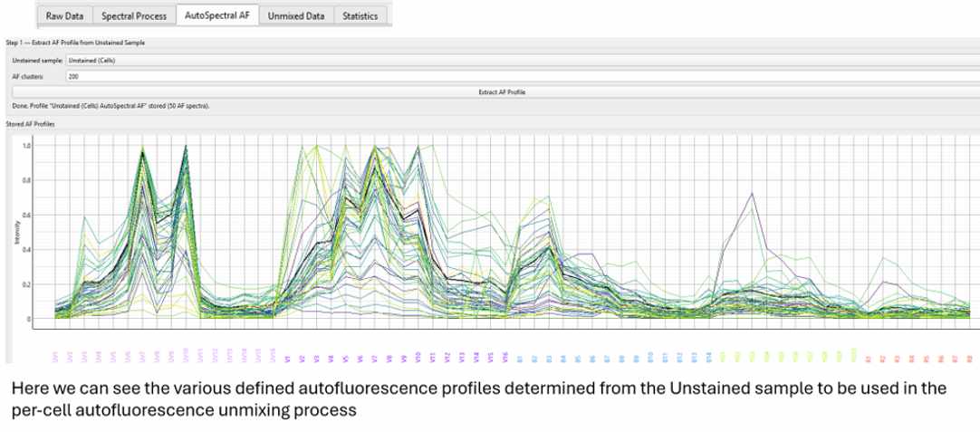Click the UV10 detector label on the x-axis
980x432 pixels.
pyautogui.click(x=185, y=357)
